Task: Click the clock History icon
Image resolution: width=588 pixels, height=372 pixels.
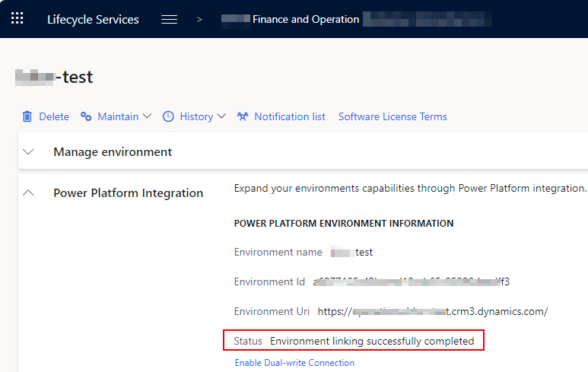Action: coord(168,116)
